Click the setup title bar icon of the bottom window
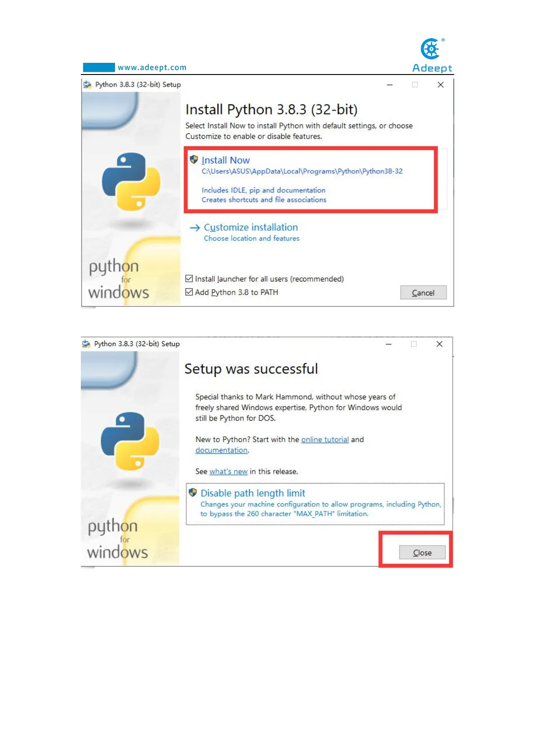The image size is (535, 756). point(86,344)
